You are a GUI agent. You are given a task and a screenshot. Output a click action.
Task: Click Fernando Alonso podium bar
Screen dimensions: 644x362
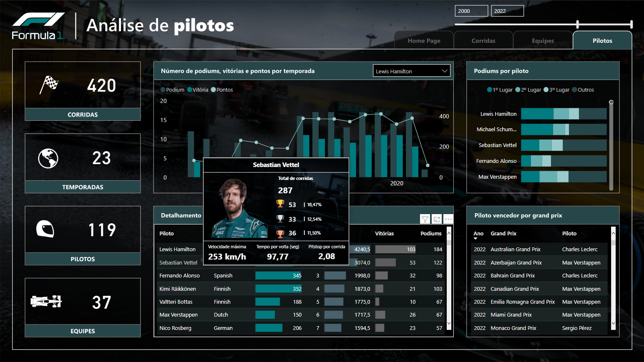pyautogui.click(x=564, y=161)
